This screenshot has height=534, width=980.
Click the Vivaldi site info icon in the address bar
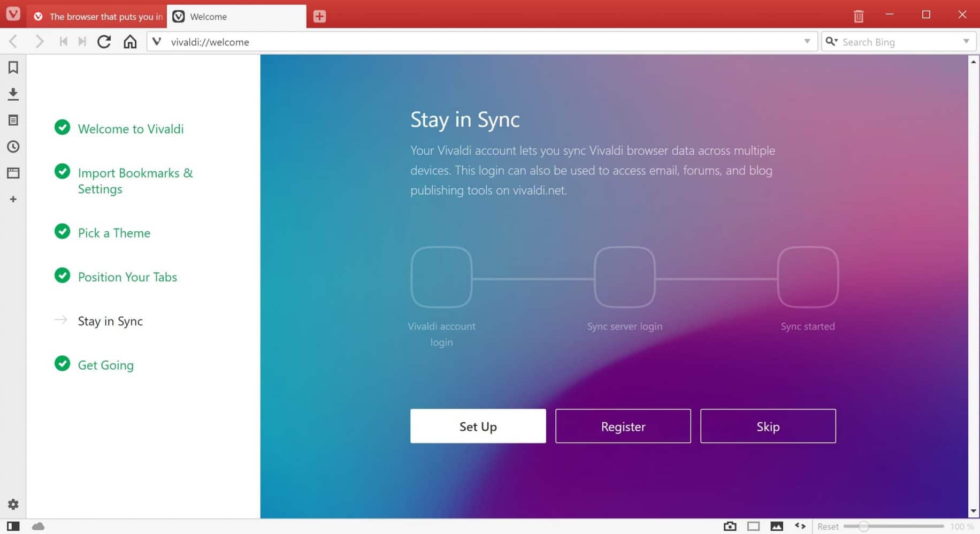[x=157, y=42]
